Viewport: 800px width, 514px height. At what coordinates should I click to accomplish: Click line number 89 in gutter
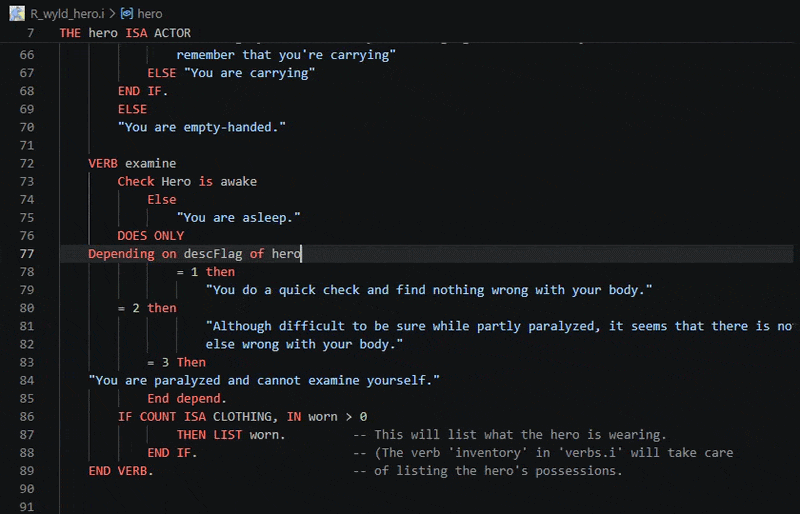tap(27, 471)
